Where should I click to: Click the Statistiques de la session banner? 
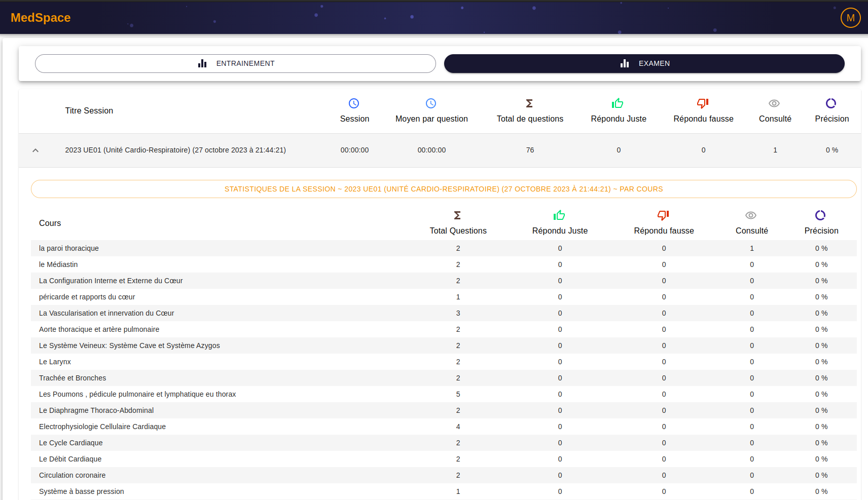(444, 189)
